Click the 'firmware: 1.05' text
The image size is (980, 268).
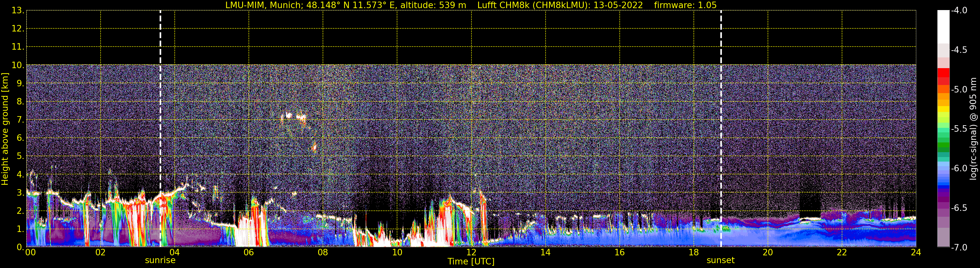[685, 5]
